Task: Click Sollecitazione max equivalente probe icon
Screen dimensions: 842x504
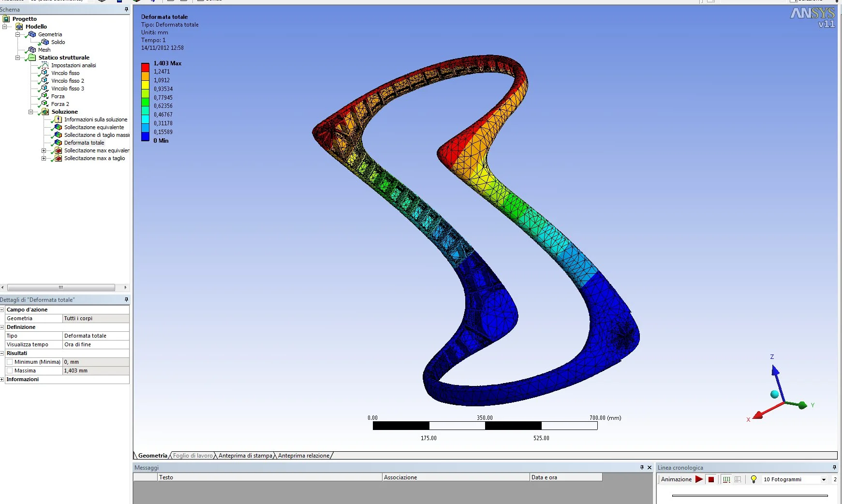Action: [x=58, y=150]
